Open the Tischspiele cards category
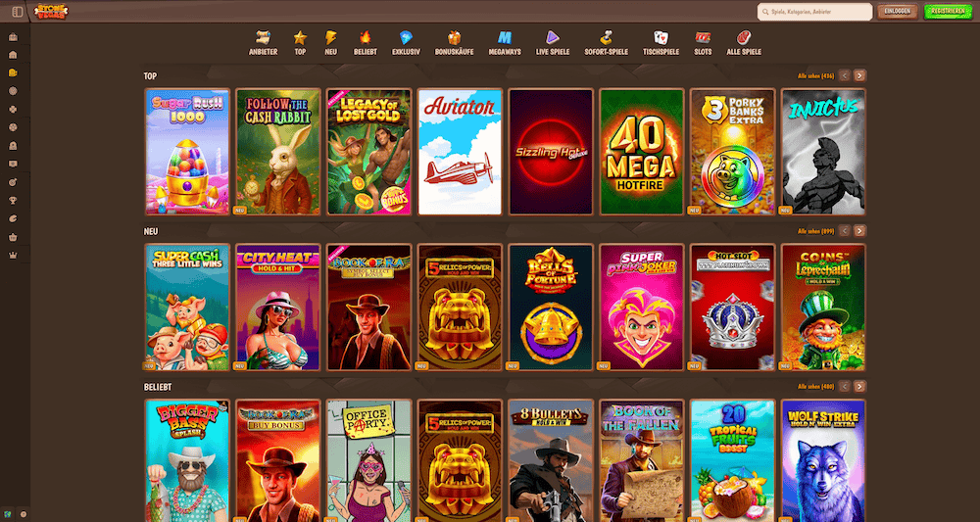 point(661,43)
